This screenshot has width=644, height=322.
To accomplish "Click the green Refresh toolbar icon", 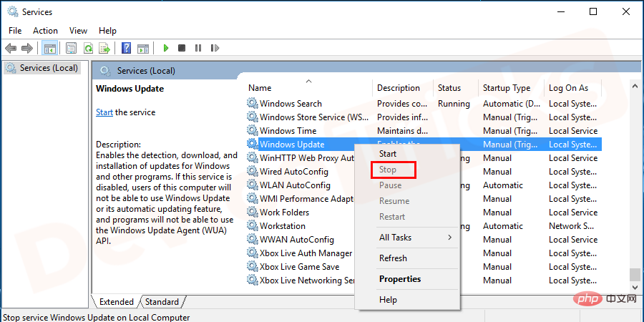I will point(88,49).
